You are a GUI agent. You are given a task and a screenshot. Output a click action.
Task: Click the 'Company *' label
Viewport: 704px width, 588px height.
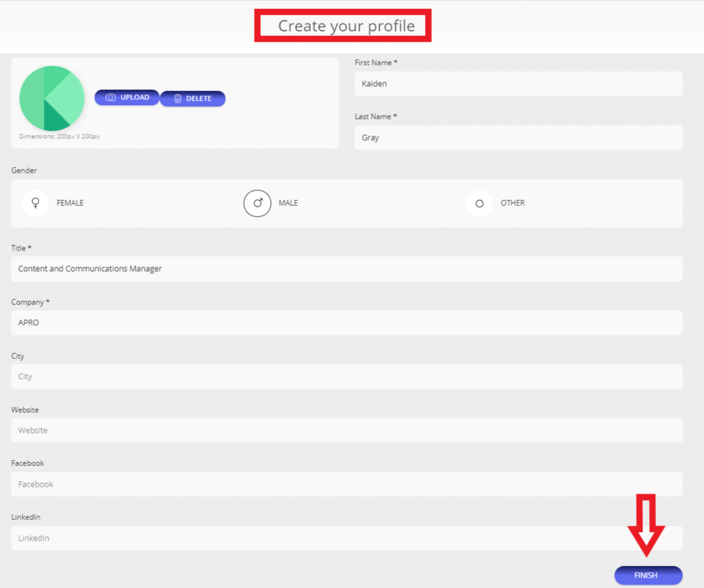[x=30, y=302]
